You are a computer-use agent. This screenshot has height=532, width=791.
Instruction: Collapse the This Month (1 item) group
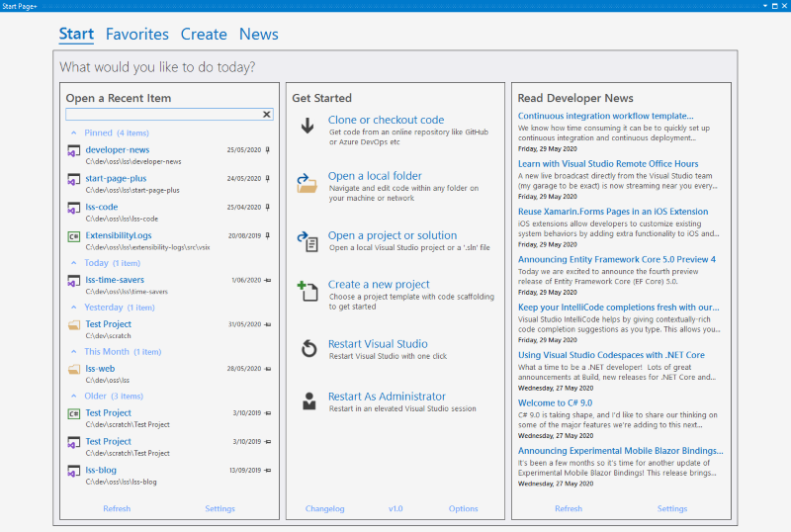(x=74, y=352)
